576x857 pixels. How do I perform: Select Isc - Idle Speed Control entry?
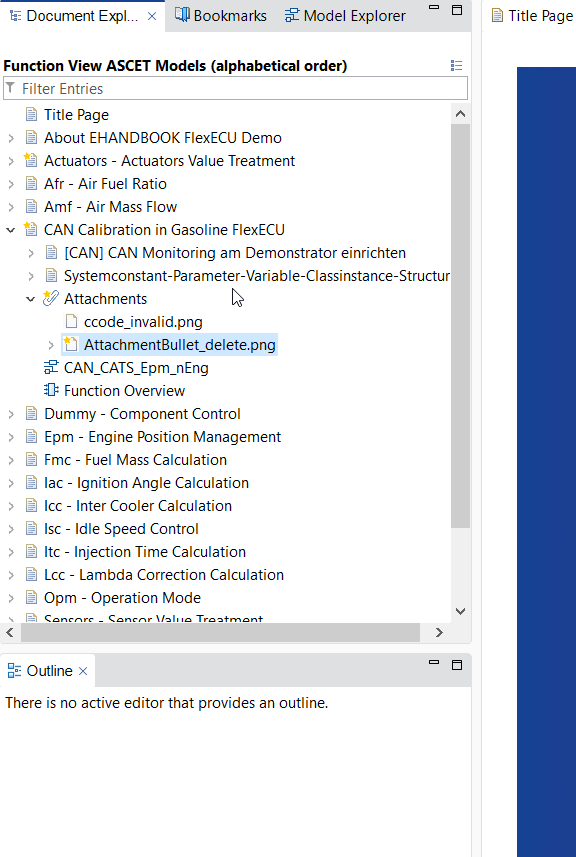(x=121, y=529)
